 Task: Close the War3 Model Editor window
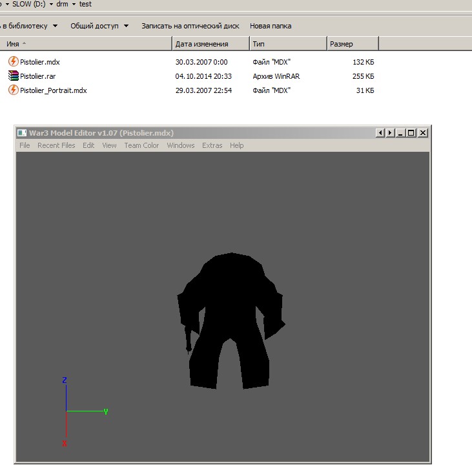pos(423,133)
